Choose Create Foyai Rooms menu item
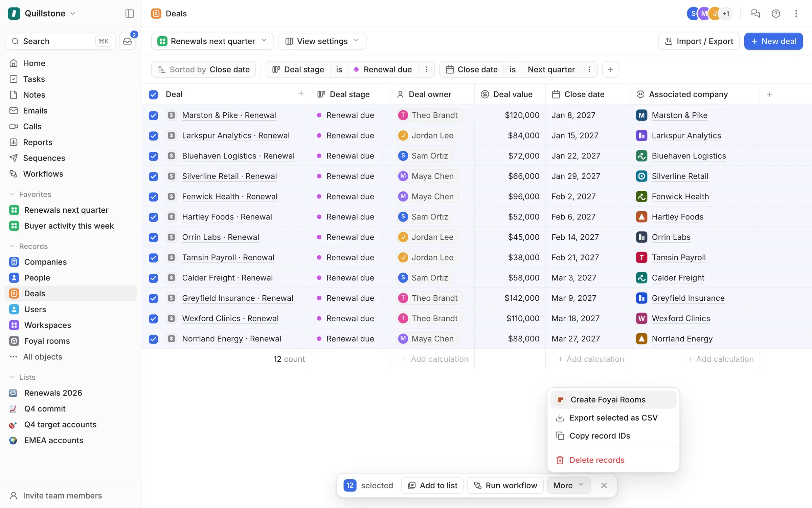The width and height of the screenshot is (812, 508). click(x=613, y=400)
